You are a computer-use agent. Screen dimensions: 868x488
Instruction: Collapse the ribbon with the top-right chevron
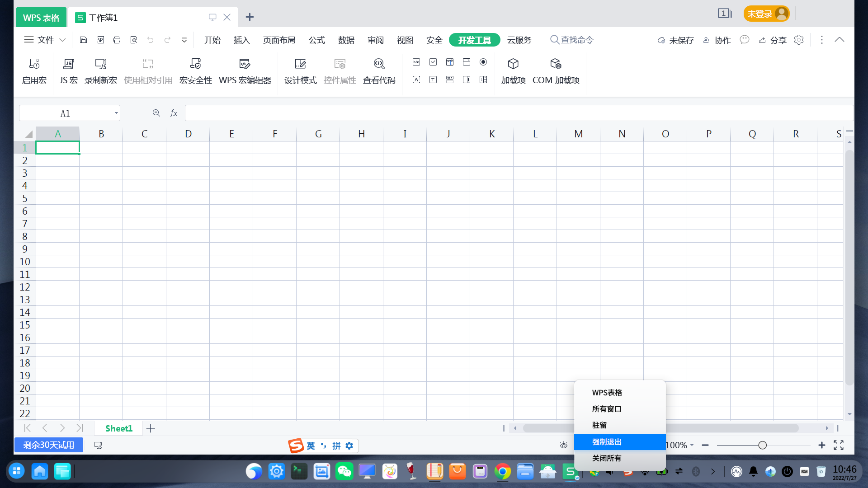tap(840, 40)
